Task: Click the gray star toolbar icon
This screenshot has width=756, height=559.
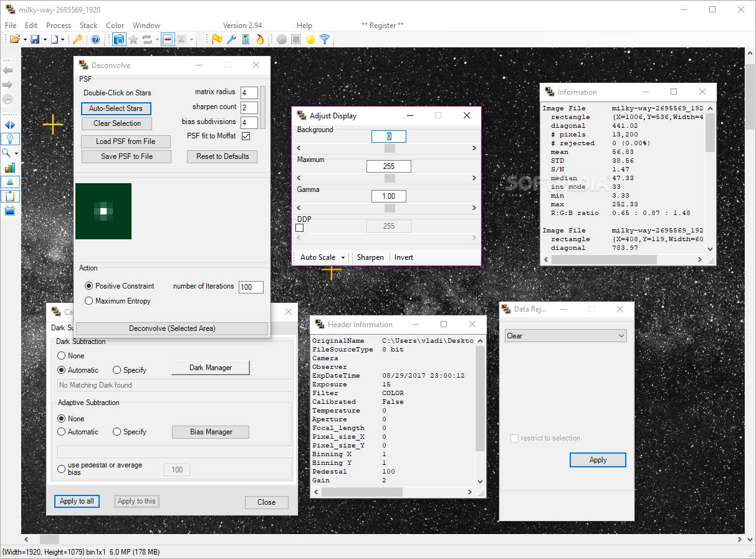Action: point(133,39)
